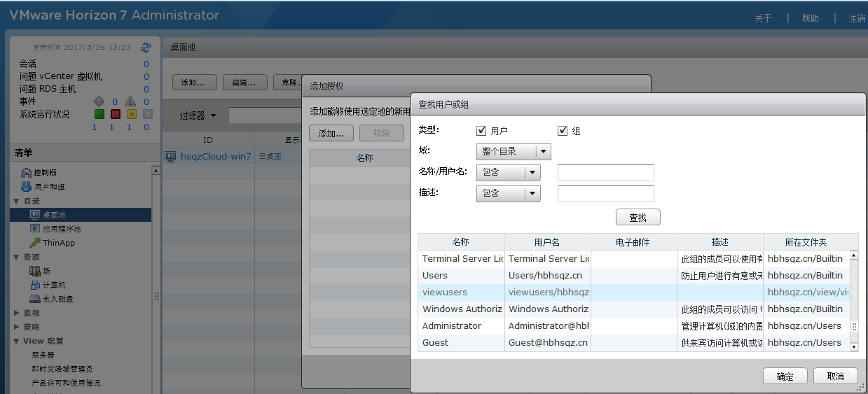Select the Users group row in results
This screenshot has height=394, width=868.
(633, 275)
